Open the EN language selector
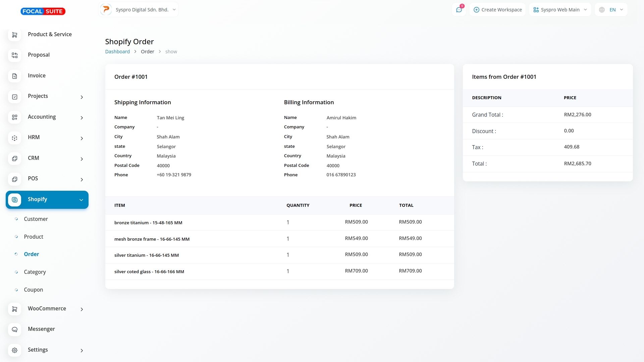The height and width of the screenshot is (362, 644). pyautogui.click(x=611, y=10)
